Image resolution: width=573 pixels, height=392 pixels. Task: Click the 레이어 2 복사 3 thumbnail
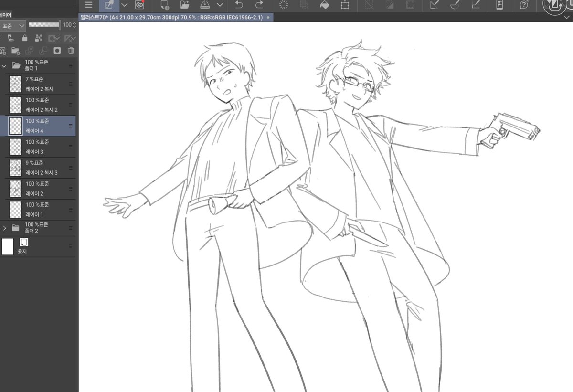pyautogui.click(x=16, y=168)
